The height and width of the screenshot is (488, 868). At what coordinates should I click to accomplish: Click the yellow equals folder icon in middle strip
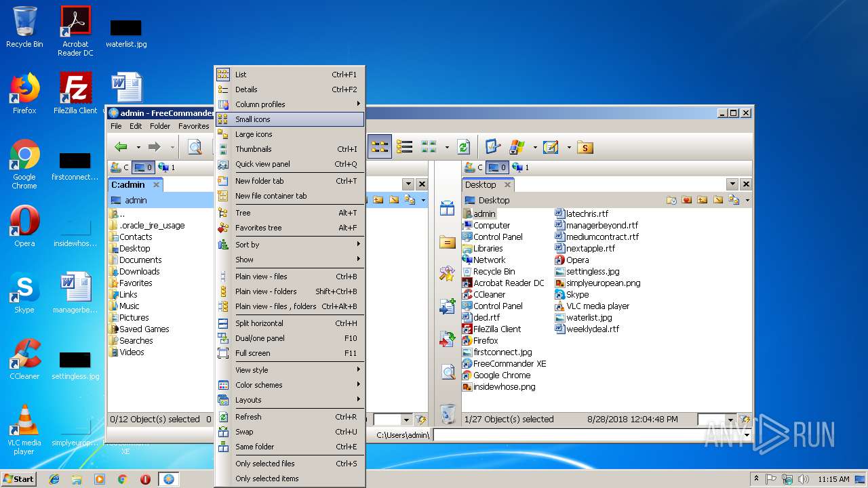coord(448,242)
